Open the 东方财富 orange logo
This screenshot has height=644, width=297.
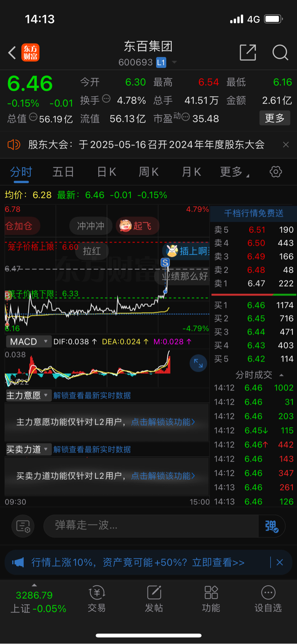(30, 53)
